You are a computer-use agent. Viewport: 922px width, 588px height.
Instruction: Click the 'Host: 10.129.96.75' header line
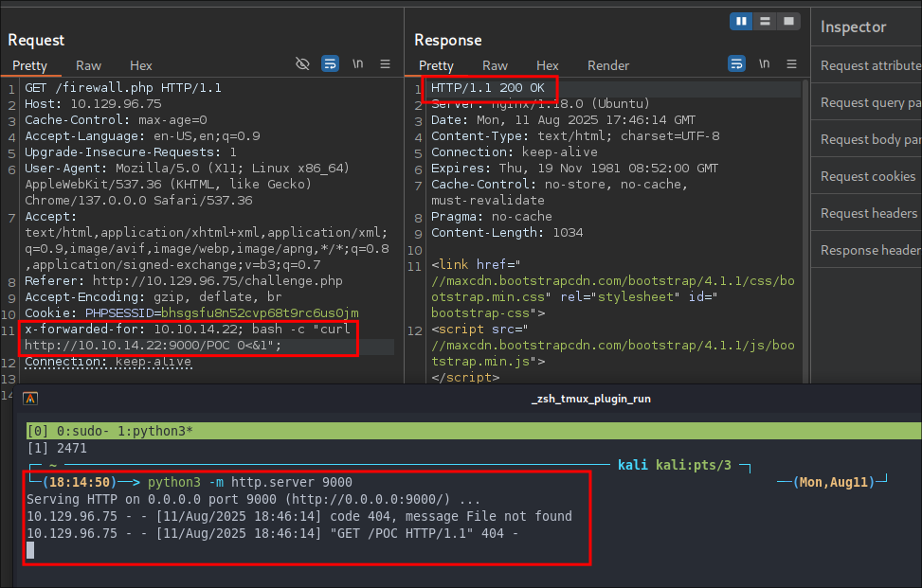click(x=93, y=104)
